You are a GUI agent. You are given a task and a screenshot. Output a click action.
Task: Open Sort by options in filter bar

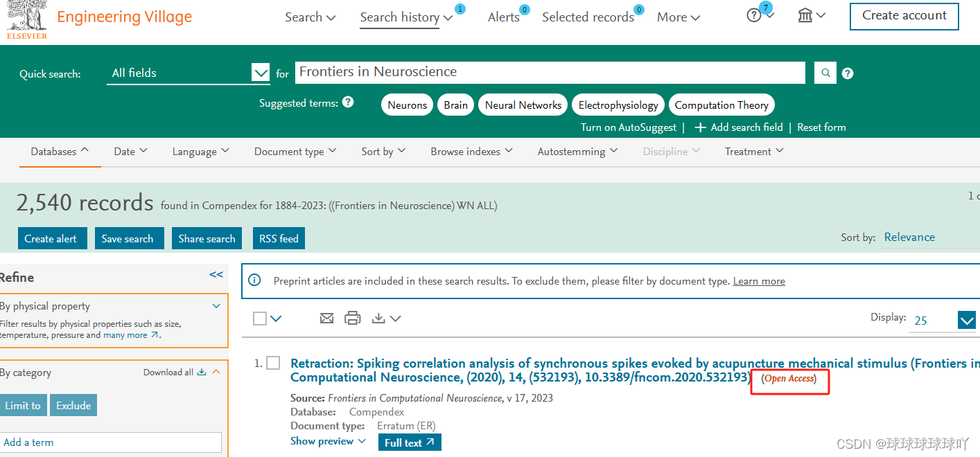point(383,152)
